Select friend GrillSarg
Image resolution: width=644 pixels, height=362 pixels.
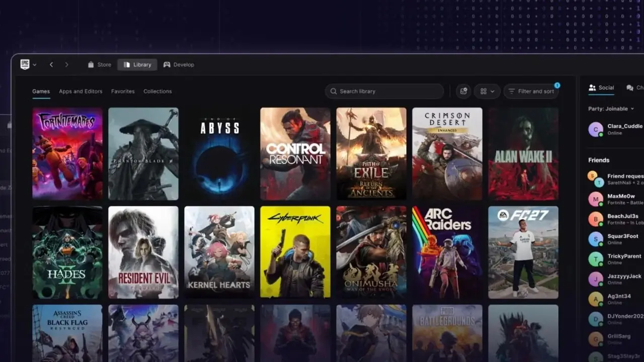point(616,339)
